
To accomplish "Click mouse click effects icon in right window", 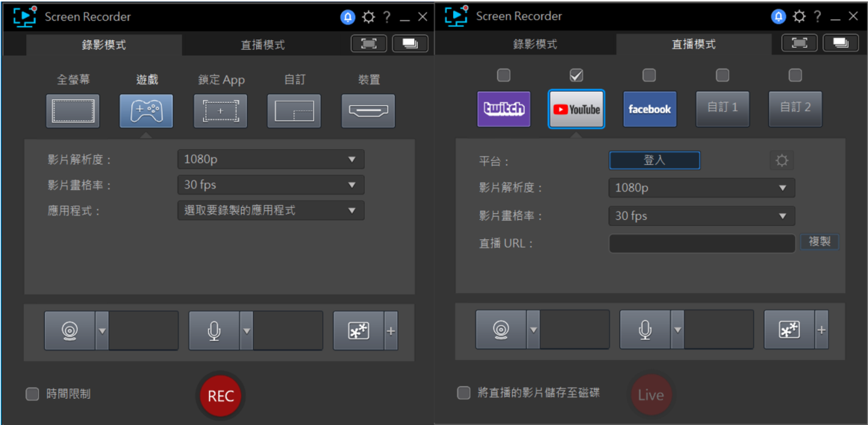I will [790, 330].
